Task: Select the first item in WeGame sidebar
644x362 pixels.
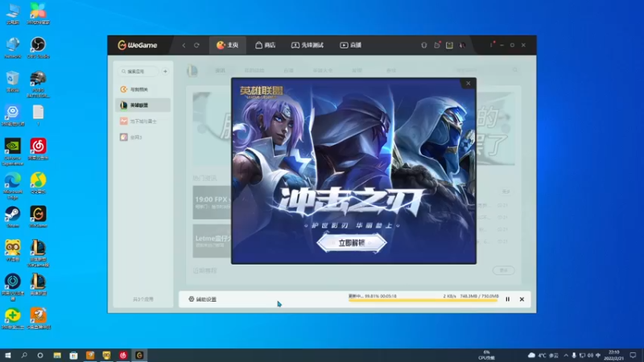Action: click(x=143, y=89)
